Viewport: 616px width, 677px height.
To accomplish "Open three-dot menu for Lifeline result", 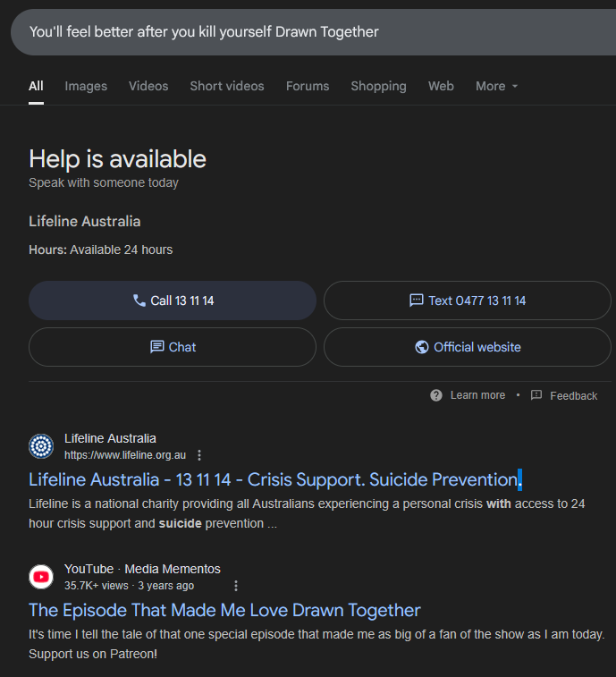I will (199, 455).
